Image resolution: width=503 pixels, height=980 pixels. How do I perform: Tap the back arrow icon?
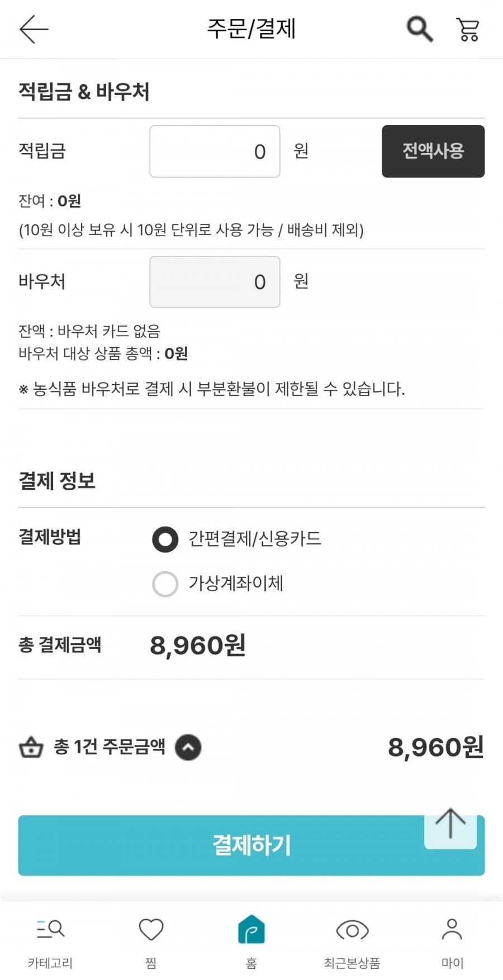point(34,29)
